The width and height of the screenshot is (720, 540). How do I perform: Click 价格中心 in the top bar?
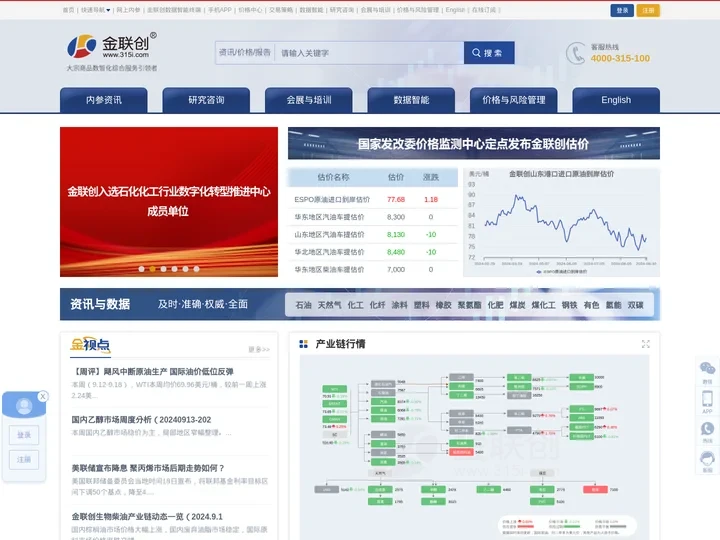(x=250, y=10)
